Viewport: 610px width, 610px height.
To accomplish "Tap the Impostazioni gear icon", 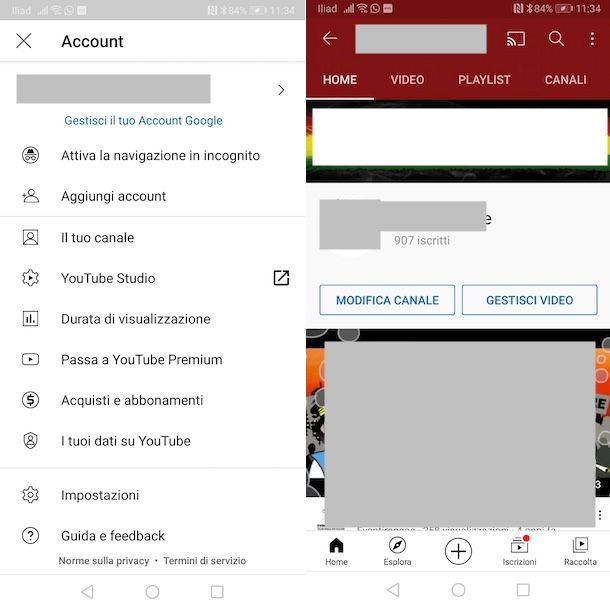I will pos(30,495).
